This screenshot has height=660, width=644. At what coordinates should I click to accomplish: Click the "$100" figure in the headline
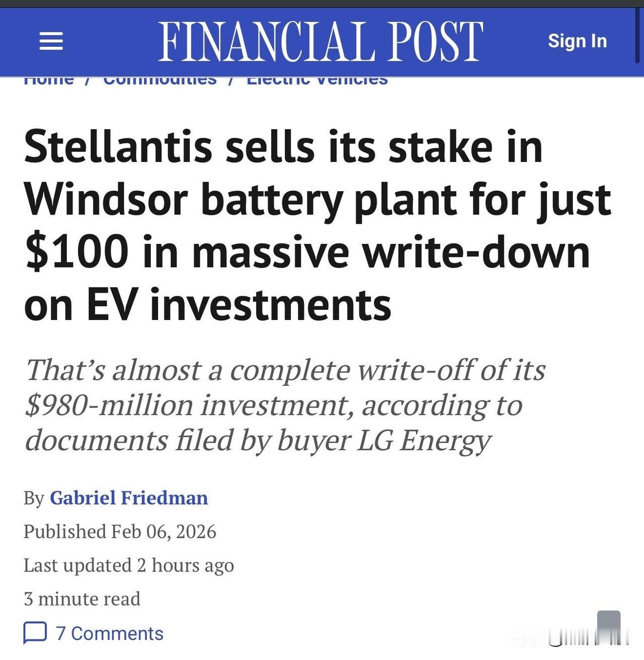click(x=76, y=252)
